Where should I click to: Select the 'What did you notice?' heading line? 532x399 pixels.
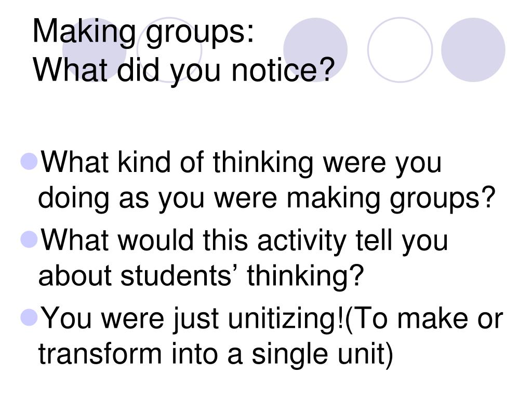[x=183, y=70]
